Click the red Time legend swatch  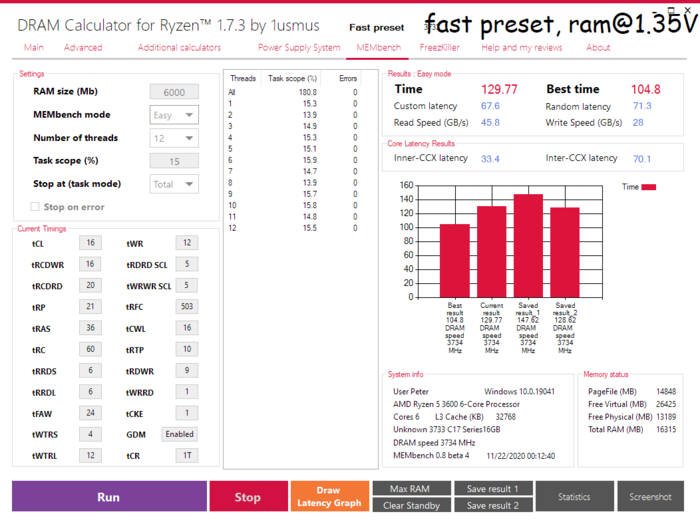point(649,187)
